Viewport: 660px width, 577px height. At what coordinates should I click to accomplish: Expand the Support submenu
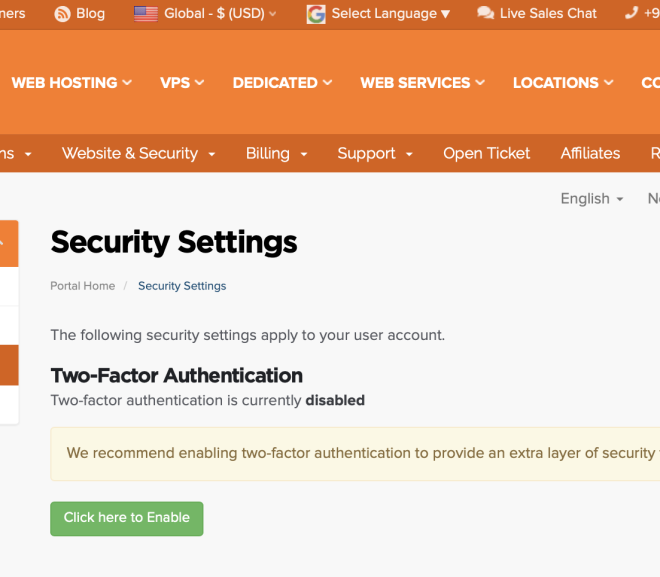point(375,154)
